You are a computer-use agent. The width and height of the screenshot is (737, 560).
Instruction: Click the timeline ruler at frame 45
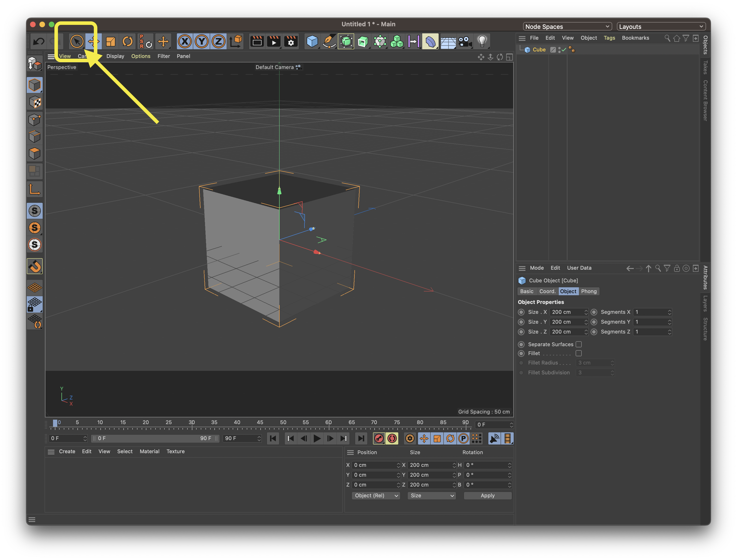(x=260, y=422)
